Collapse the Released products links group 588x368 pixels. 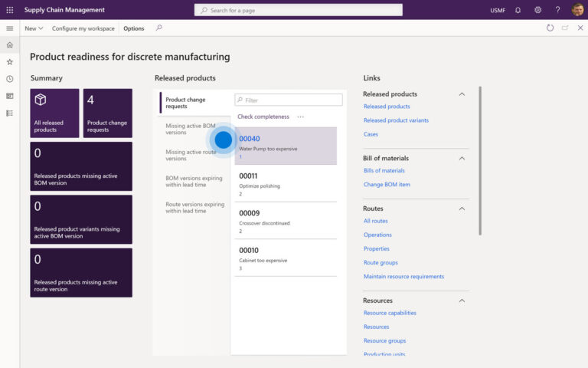pyautogui.click(x=462, y=94)
